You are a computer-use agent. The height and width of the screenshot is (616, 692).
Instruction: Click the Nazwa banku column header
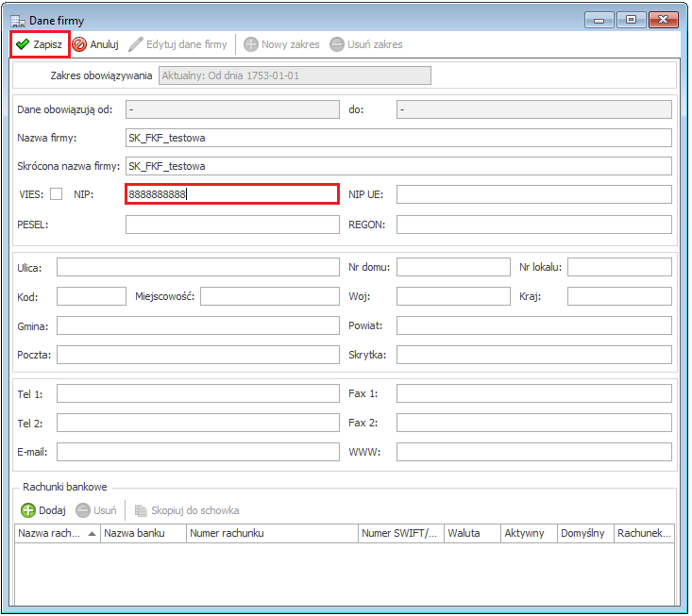tap(143, 534)
